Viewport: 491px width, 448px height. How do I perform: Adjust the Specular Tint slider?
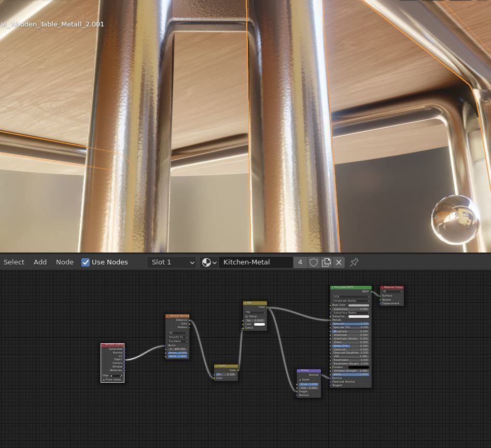[350, 328]
